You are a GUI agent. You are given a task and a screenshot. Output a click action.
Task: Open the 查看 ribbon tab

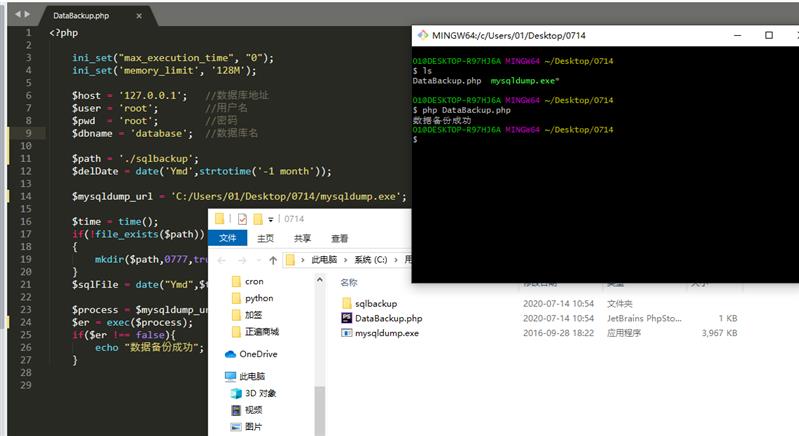tap(340, 239)
